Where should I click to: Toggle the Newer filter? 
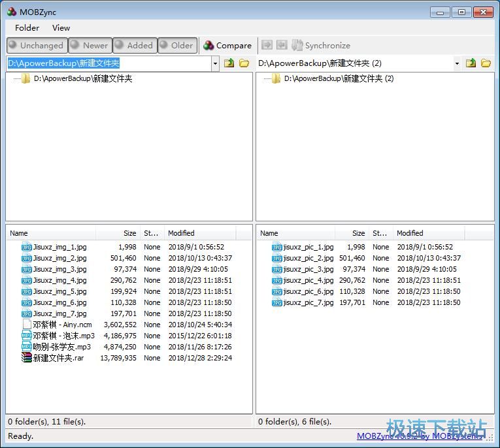coord(90,46)
